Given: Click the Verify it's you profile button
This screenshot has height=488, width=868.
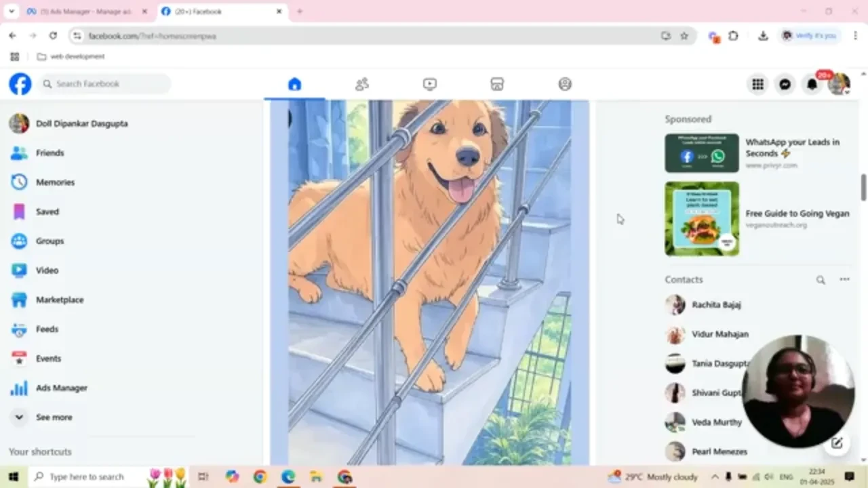Looking at the screenshot, I should coord(809,36).
